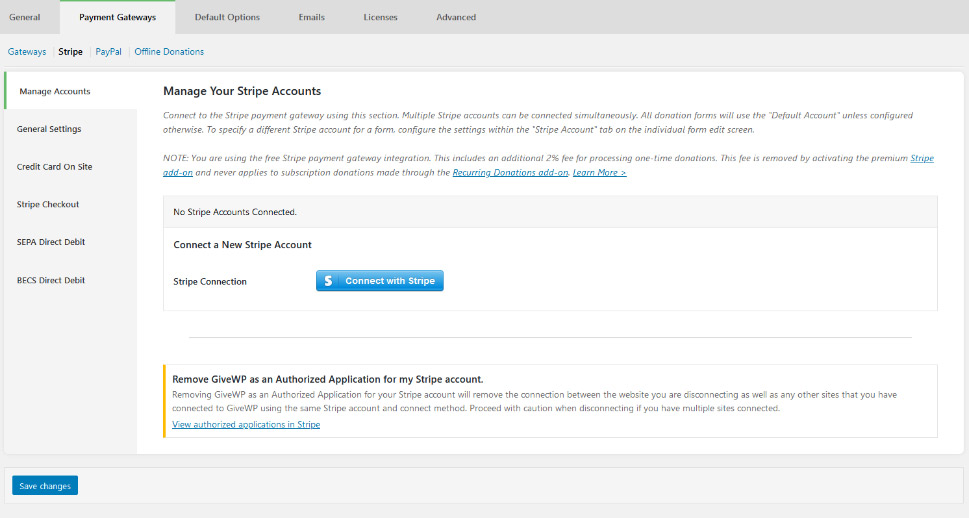Switch to the Default Options tab
Viewport: 969px width, 518px height.
click(227, 17)
